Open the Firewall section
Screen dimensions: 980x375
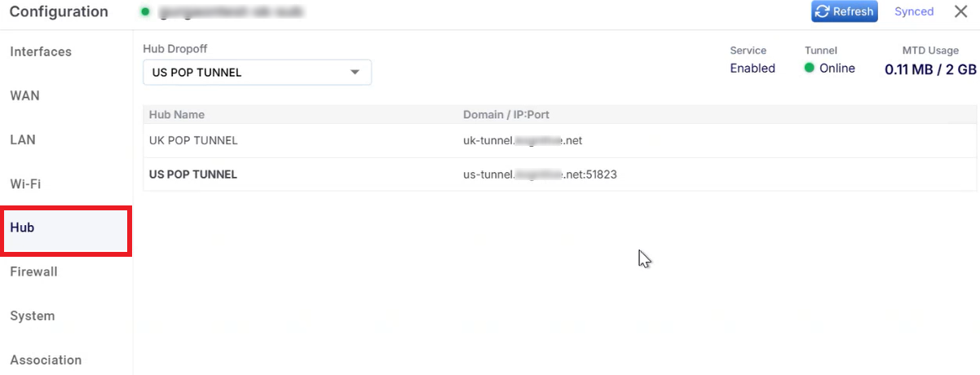33,271
